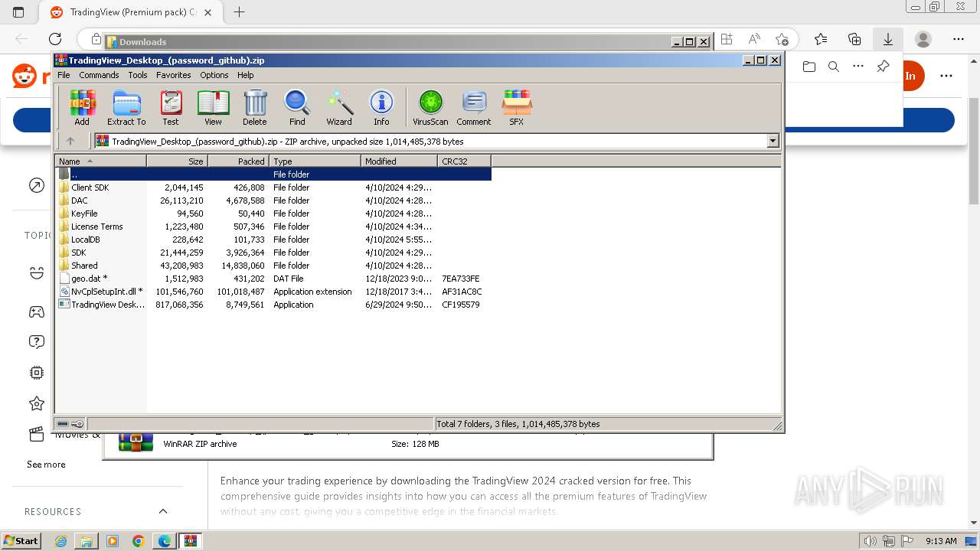This screenshot has height=551, width=980.
Task: Click the key icon in WinRAR status bar
Action: click(77, 424)
